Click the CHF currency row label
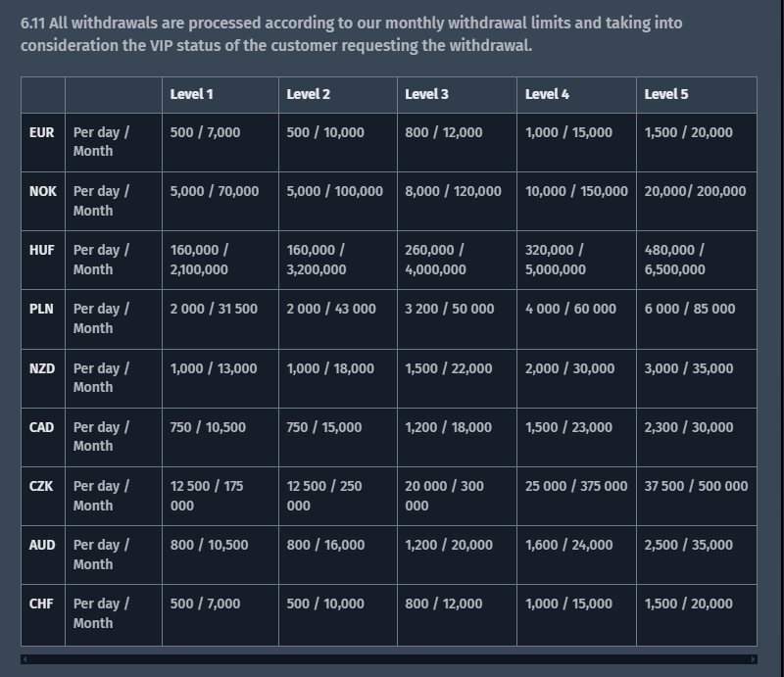 (41, 604)
